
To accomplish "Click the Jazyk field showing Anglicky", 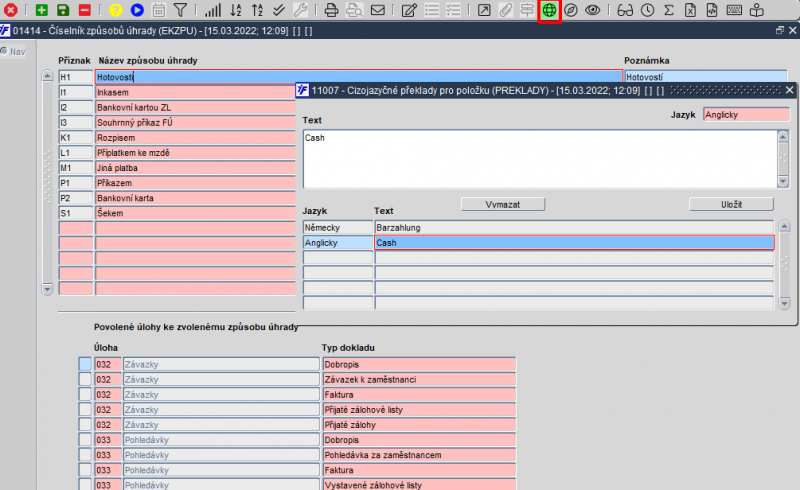I will pos(746,114).
